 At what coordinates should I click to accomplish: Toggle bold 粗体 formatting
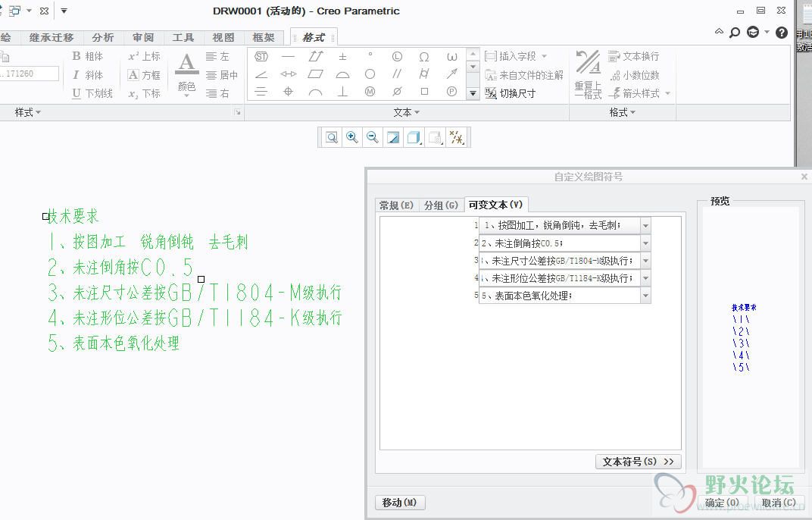tap(88, 56)
